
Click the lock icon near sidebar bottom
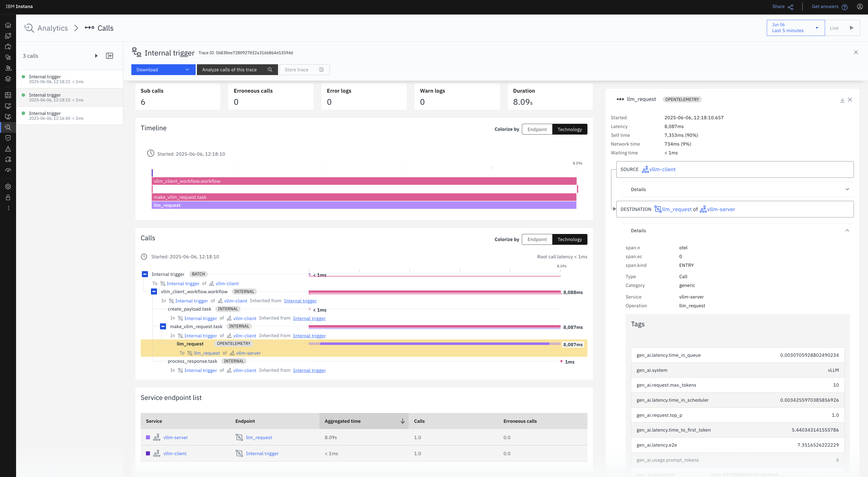pos(8,197)
